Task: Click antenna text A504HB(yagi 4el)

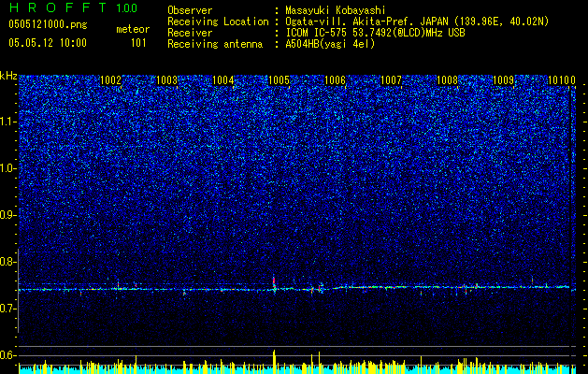Action: (330, 44)
